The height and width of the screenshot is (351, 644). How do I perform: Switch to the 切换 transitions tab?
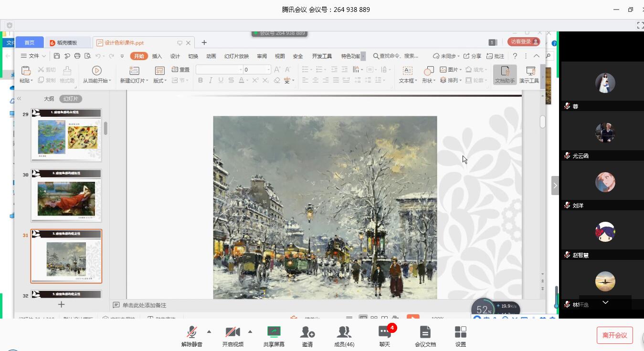coord(193,56)
